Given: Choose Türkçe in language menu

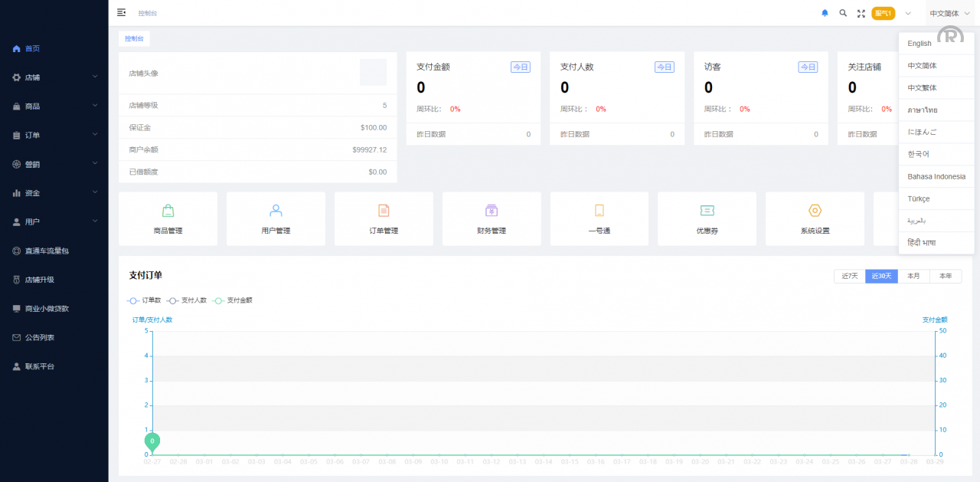Looking at the screenshot, I should click(x=919, y=198).
